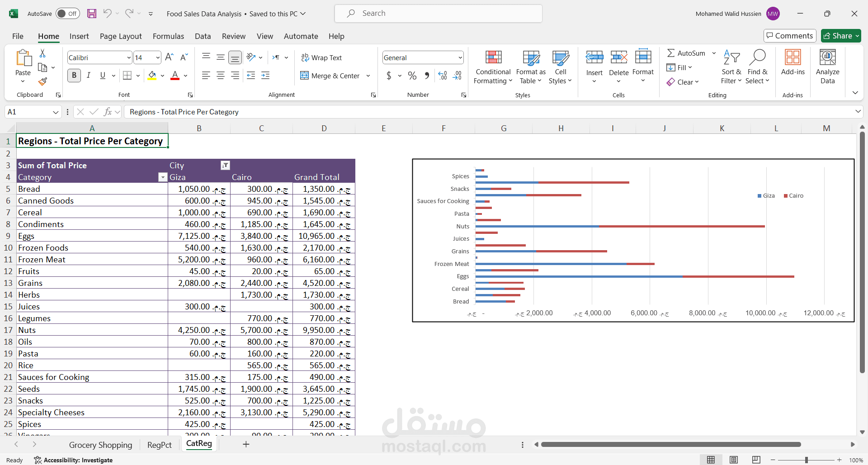This screenshot has height=465, width=868.
Task: Expand the formula bar
Action: 858,111
